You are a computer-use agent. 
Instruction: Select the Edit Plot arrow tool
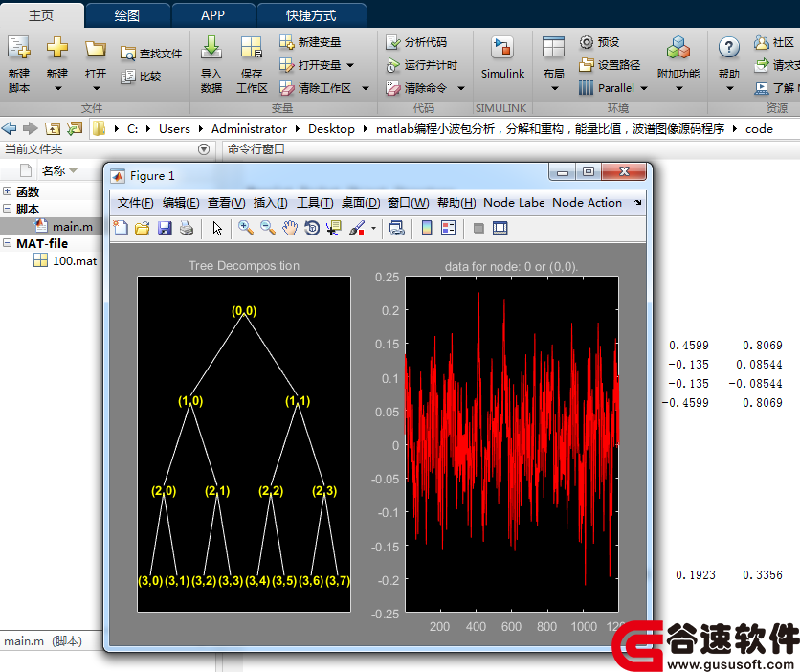[x=218, y=228]
